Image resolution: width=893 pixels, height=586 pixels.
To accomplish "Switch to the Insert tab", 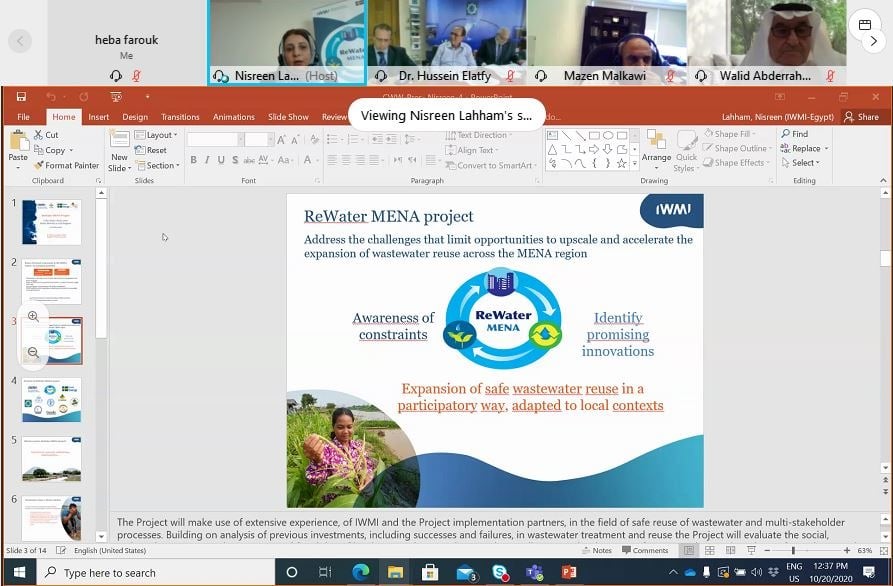I will (99, 117).
